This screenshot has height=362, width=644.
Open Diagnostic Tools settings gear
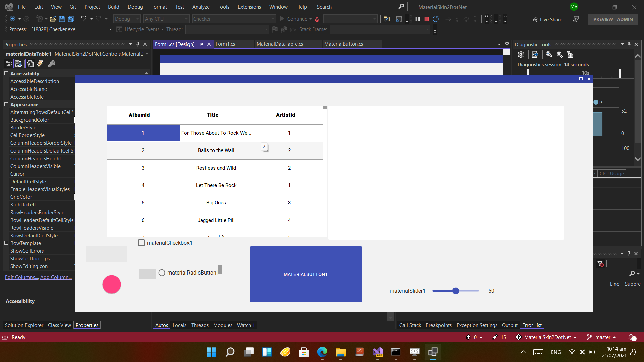pos(521,54)
